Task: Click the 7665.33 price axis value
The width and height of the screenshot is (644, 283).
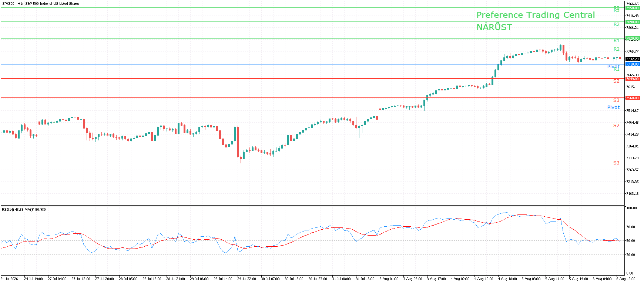Action: pos(632,75)
